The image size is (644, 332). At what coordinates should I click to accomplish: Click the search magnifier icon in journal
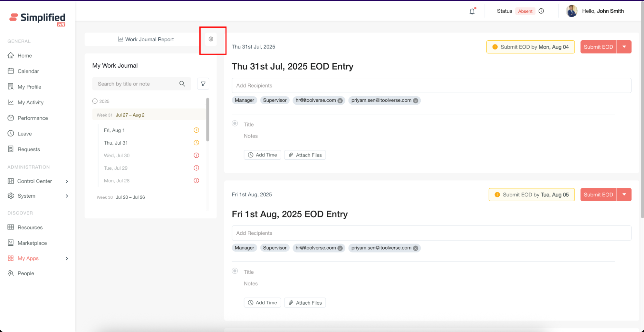pos(182,84)
